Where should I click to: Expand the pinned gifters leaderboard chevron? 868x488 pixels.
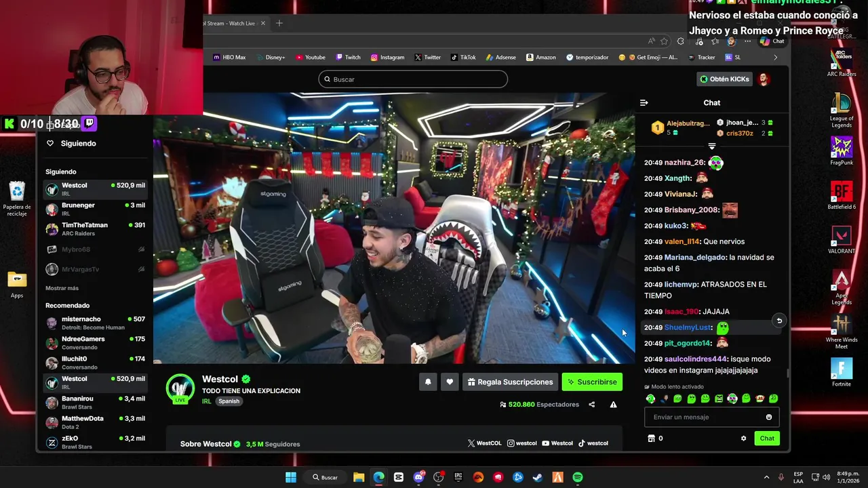711,146
